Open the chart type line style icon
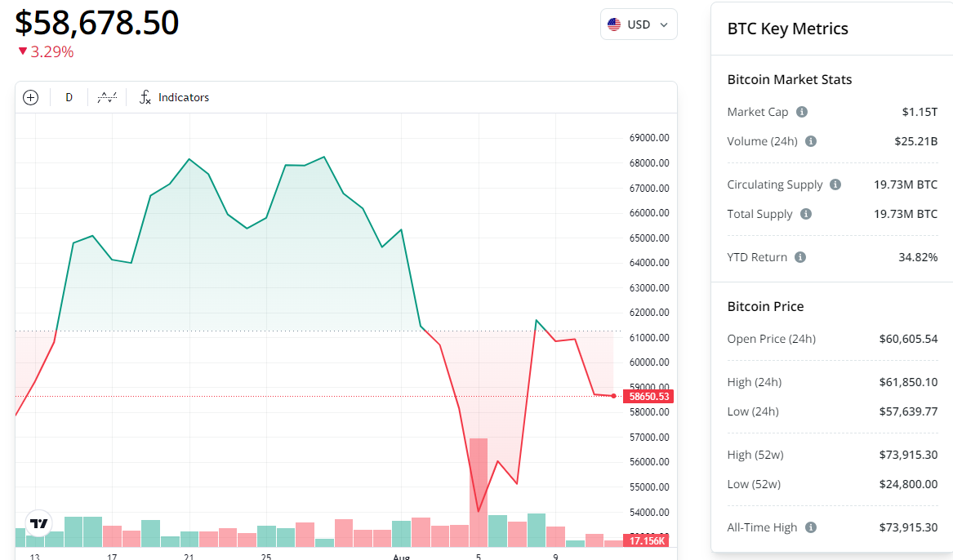 (x=107, y=97)
